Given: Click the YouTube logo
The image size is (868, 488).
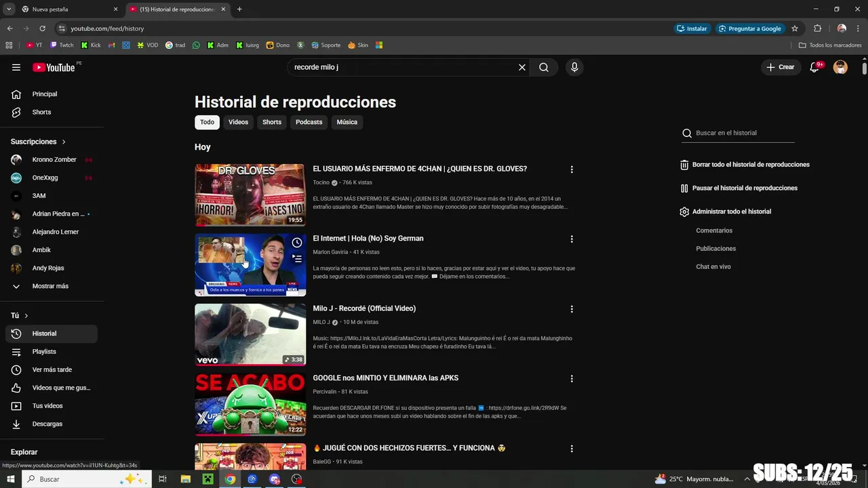Looking at the screenshot, I should (54, 67).
